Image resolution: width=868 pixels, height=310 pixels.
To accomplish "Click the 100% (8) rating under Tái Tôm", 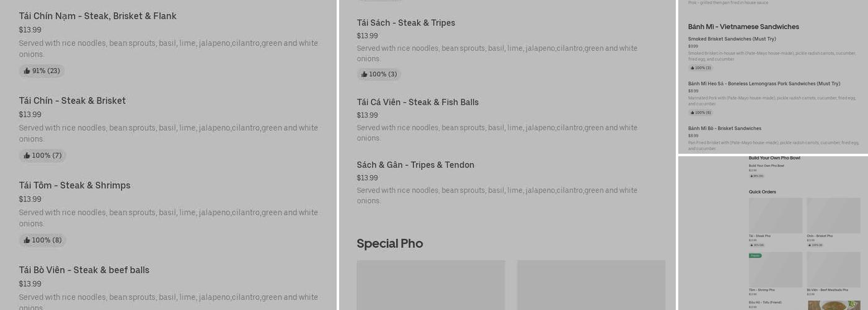I will (42, 241).
